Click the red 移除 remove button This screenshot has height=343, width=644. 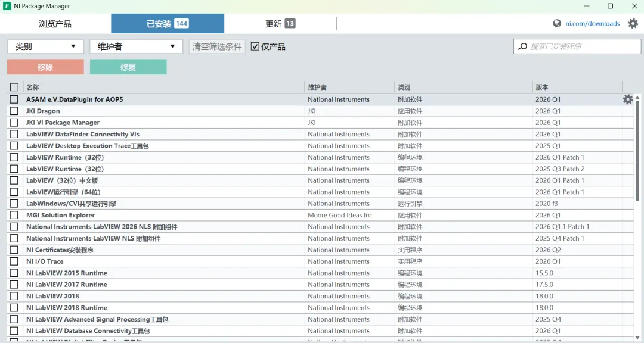tap(45, 67)
